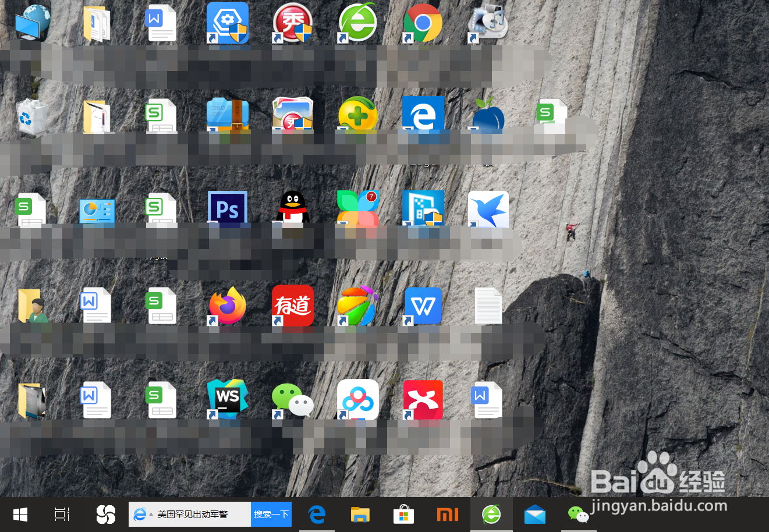Launch Xunlei blue bird shortcut

[x=488, y=208]
